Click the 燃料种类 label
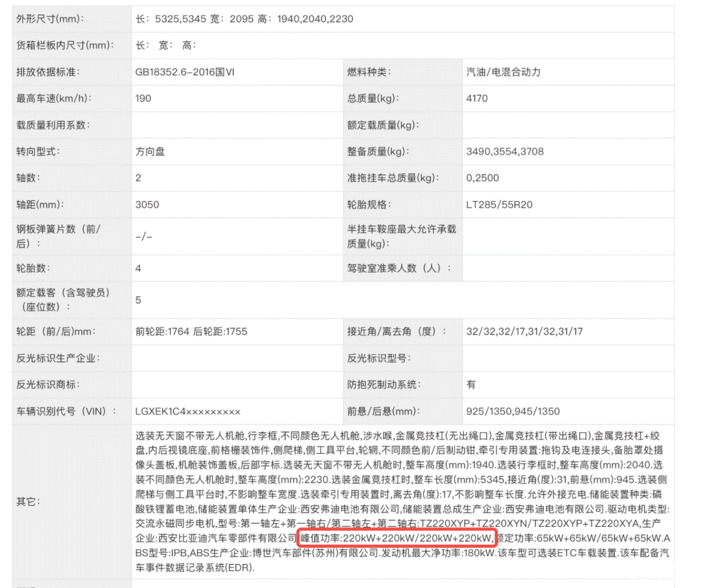The height and width of the screenshot is (588, 703). tap(369, 72)
